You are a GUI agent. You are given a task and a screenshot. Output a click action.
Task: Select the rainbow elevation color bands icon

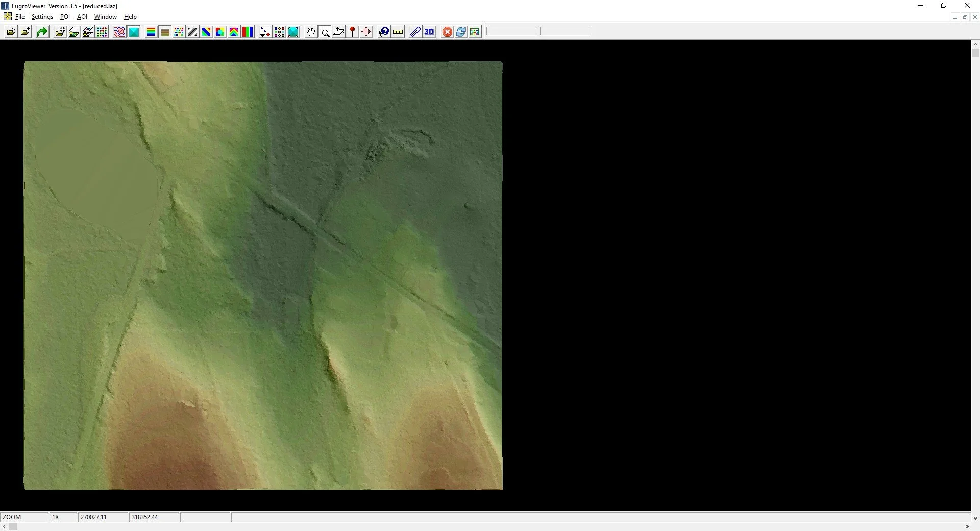[x=151, y=32]
